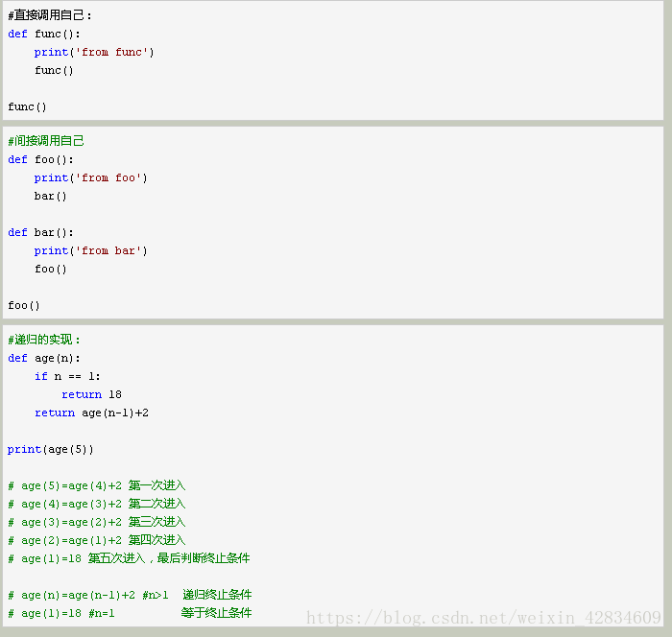
Task: Click the indented bar() call inside foo
Action: click(51, 197)
